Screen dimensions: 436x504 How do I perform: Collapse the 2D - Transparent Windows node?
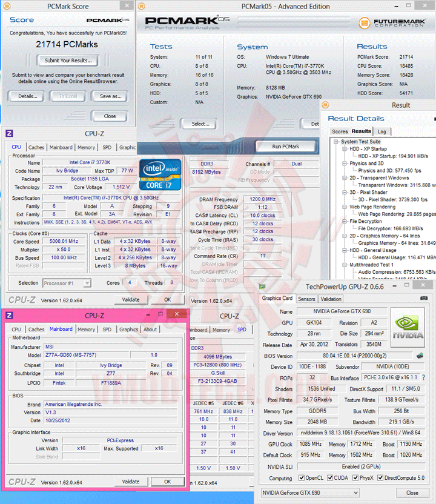345,177
